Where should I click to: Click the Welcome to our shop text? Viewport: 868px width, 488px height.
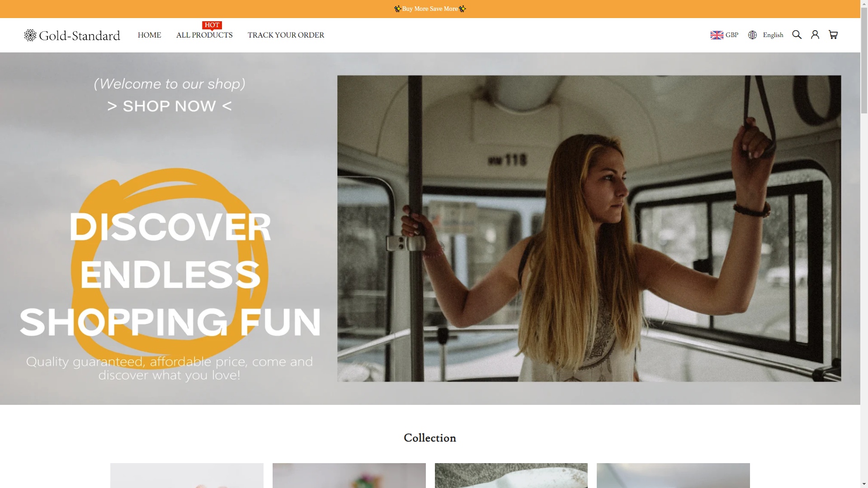tap(170, 84)
